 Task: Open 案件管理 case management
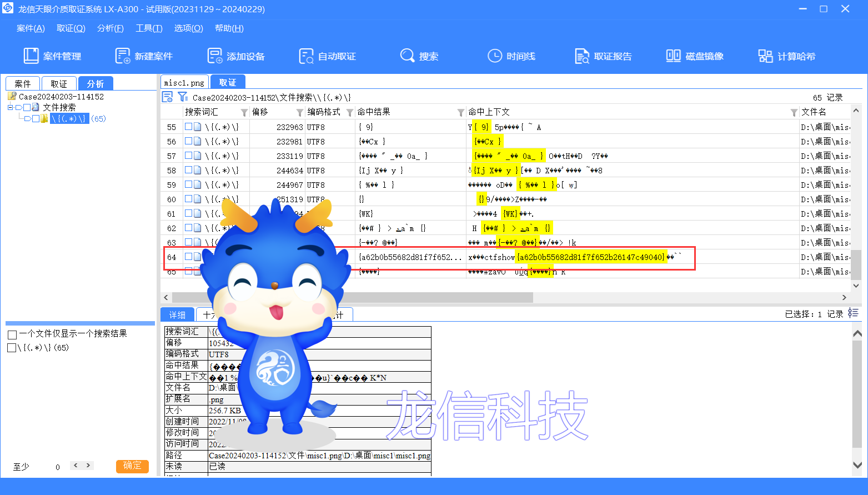click(x=52, y=56)
